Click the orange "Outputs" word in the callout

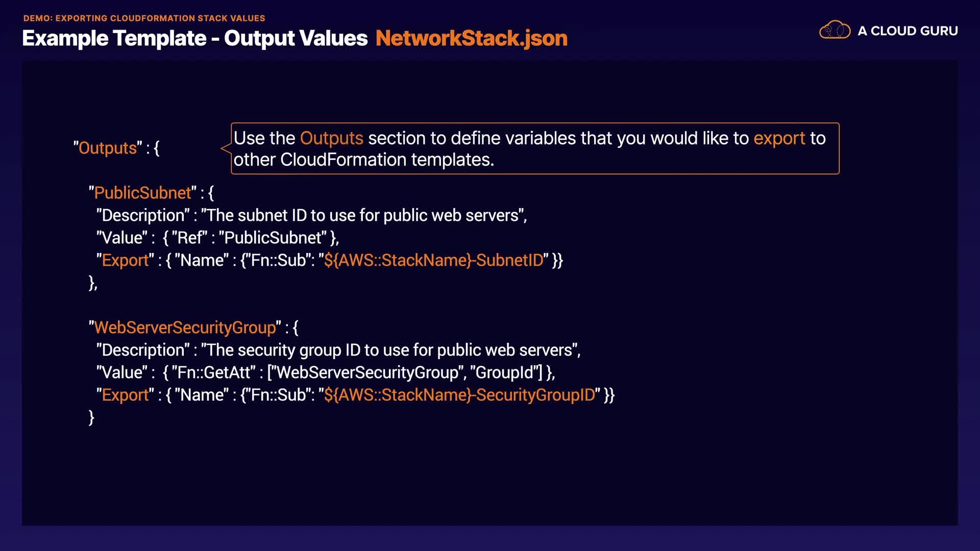(x=331, y=138)
